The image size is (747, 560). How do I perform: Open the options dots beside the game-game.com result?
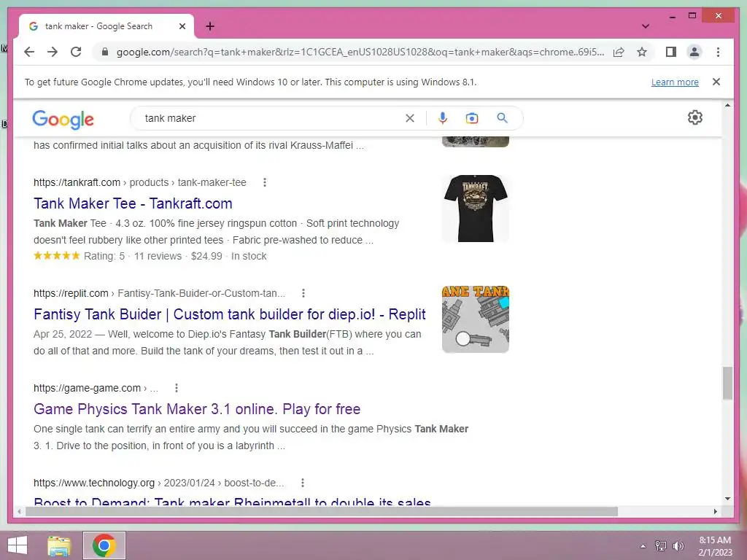177,388
